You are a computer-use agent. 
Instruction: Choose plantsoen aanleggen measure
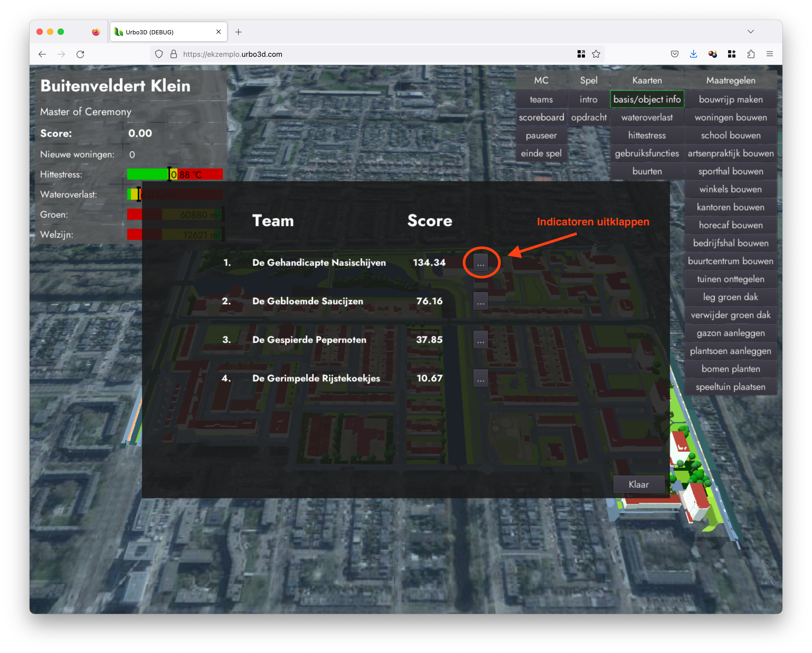731,351
